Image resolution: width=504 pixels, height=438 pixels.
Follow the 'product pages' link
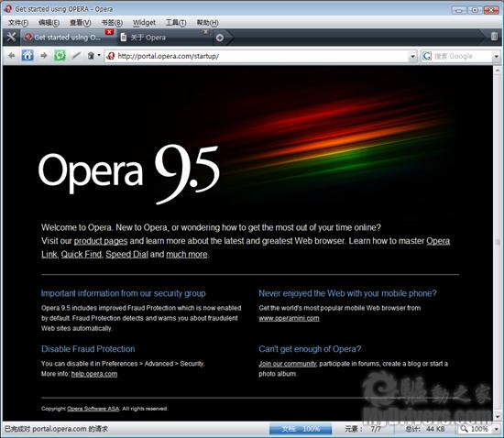[x=101, y=241]
